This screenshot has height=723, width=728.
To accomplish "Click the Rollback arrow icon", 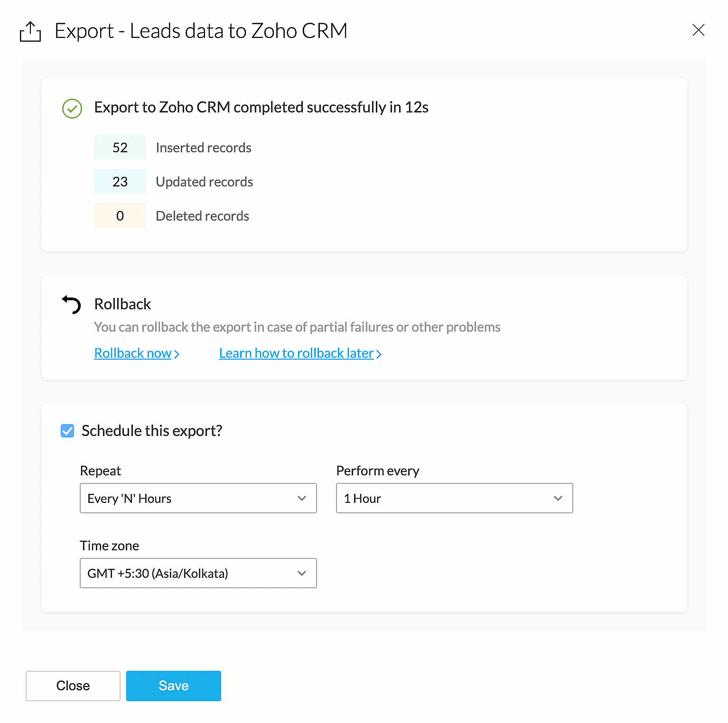I will pos(72,304).
